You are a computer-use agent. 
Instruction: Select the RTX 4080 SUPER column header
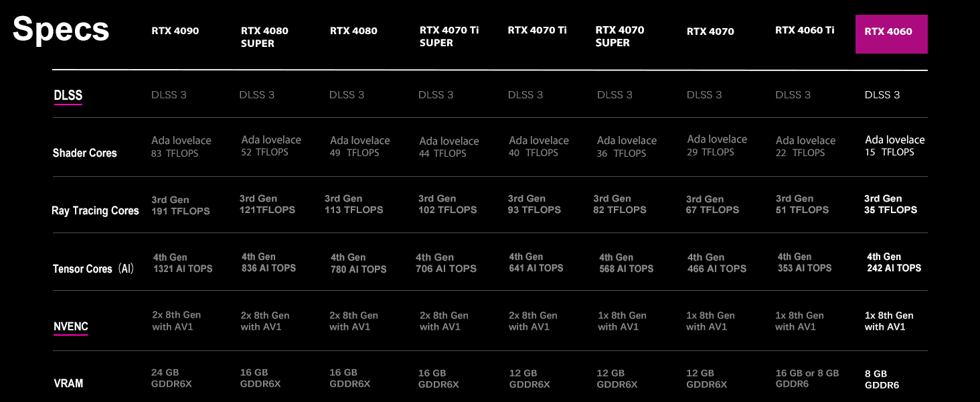(x=264, y=37)
